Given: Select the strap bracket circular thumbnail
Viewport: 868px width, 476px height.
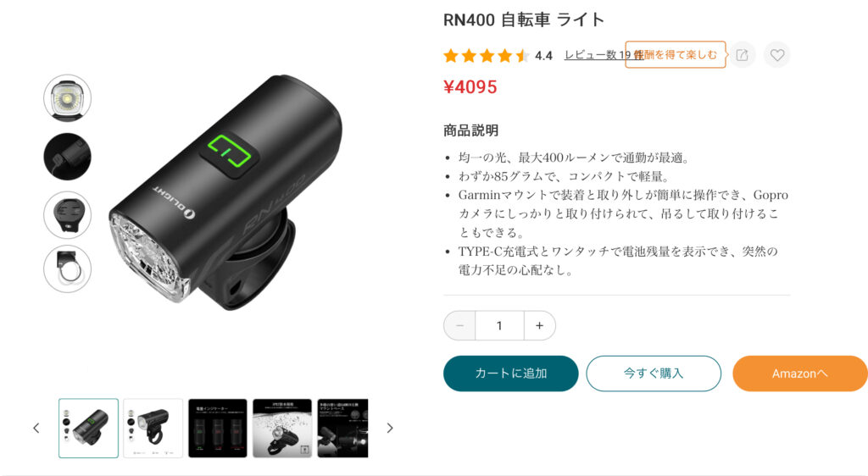Looking at the screenshot, I should click(68, 268).
